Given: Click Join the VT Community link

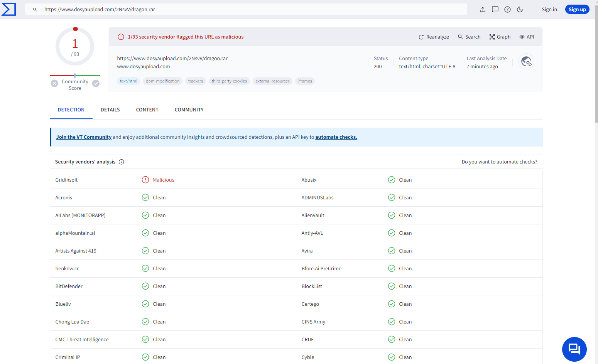Looking at the screenshot, I should click(x=84, y=137).
